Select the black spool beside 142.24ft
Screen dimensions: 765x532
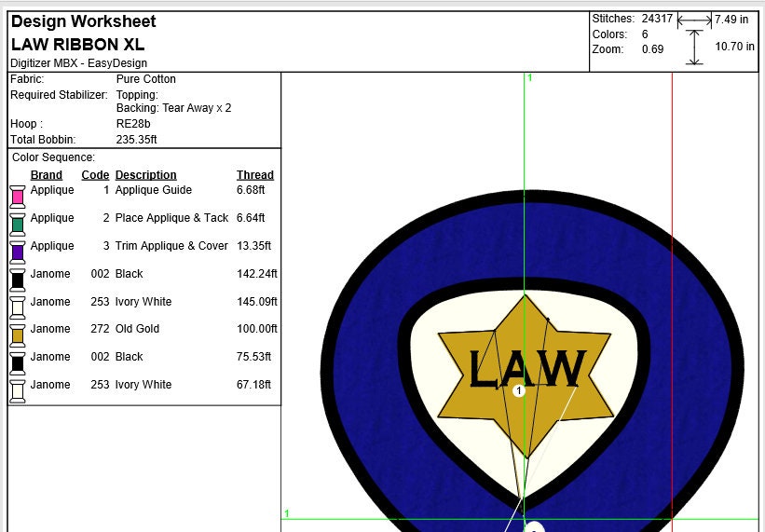point(17,280)
